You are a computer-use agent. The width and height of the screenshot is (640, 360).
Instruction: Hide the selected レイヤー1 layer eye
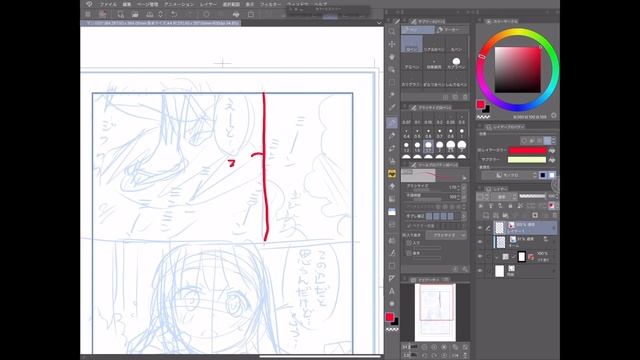tap(480, 228)
